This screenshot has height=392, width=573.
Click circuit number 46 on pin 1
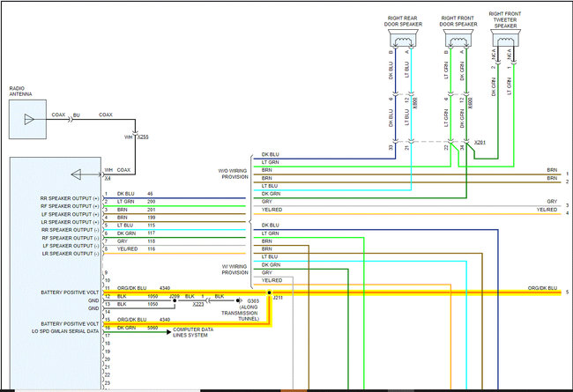[x=150, y=194]
